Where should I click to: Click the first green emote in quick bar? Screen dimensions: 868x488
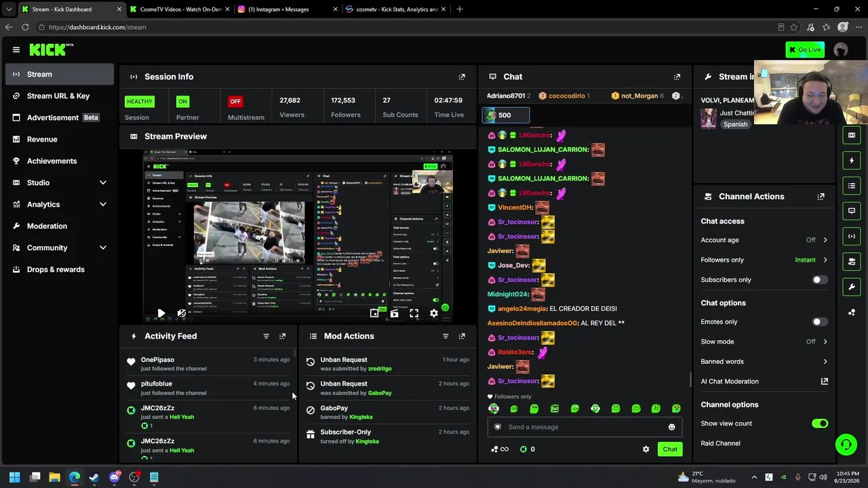pyautogui.click(x=494, y=409)
